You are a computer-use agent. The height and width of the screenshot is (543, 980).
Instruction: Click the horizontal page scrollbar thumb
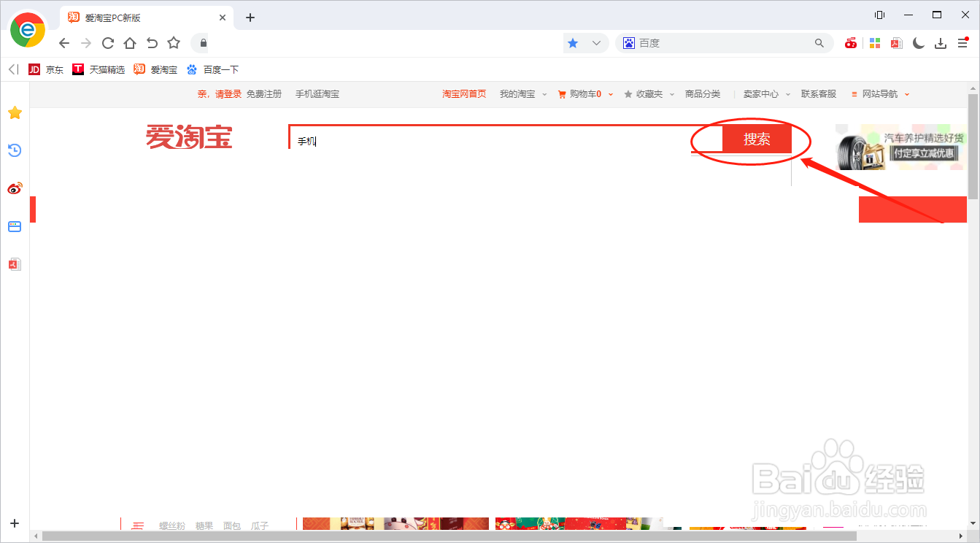point(449,536)
